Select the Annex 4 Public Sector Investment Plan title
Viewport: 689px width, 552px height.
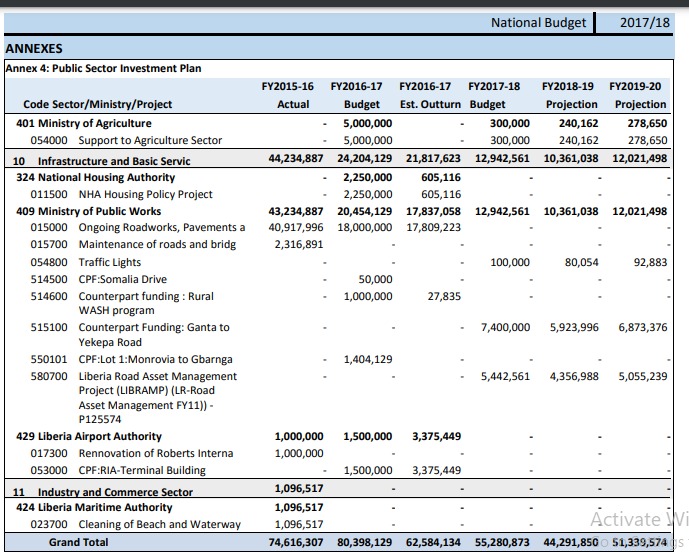click(103, 68)
